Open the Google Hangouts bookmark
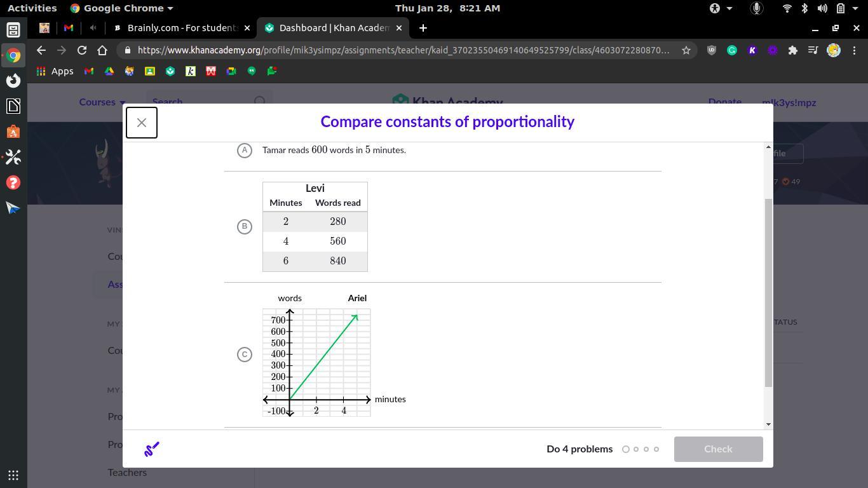 pyautogui.click(x=252, y=71)
